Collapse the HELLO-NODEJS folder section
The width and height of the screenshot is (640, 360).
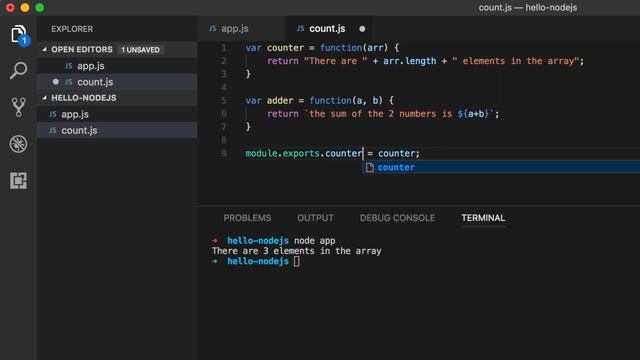pos(44,98)
